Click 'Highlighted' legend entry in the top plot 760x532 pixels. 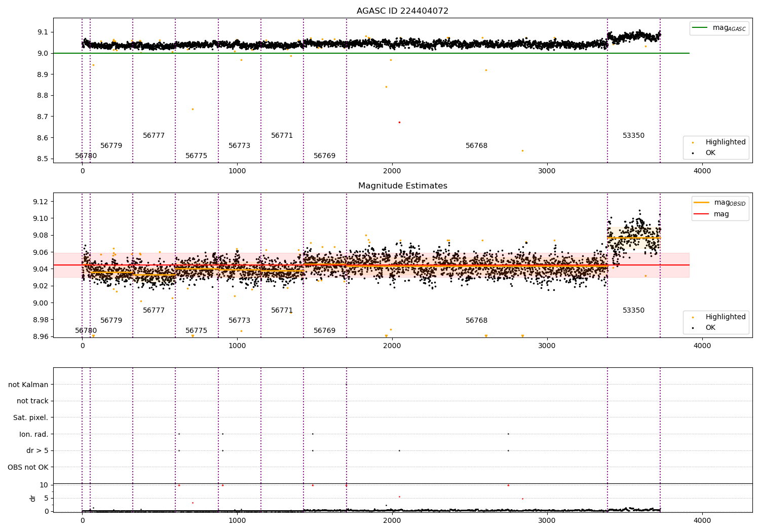point(719,142)
